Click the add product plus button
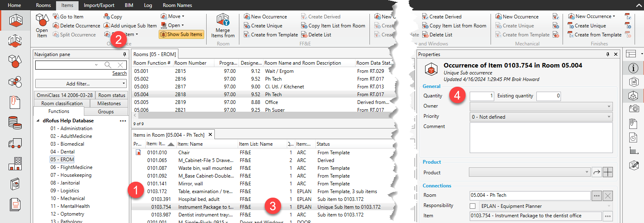Image resolution: width=644 pixels, height=223 pixels. 608,172
